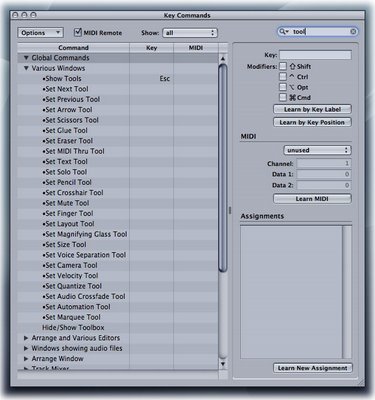Select the Set Glue Tool command
This screenshot has height=400, width=375.
[65, 130]
